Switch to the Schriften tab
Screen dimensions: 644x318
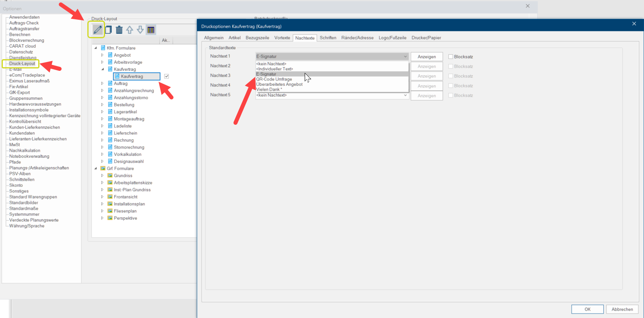pos(328,38)
